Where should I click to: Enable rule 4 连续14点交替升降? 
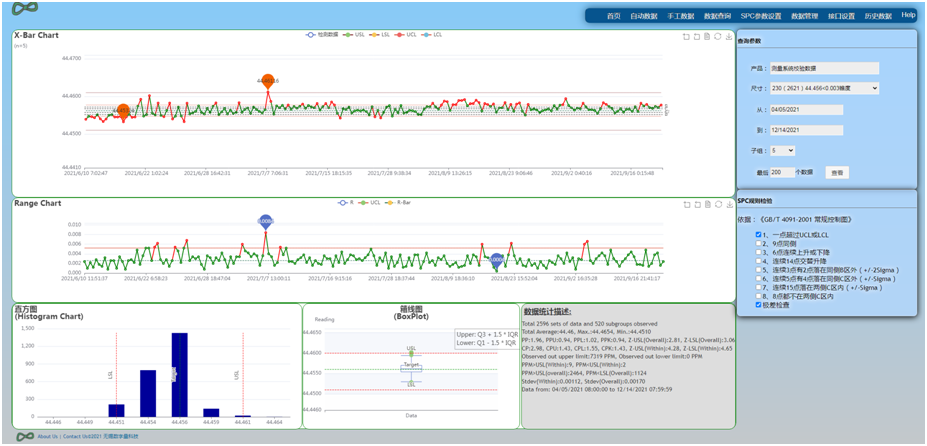click(759, 261)
